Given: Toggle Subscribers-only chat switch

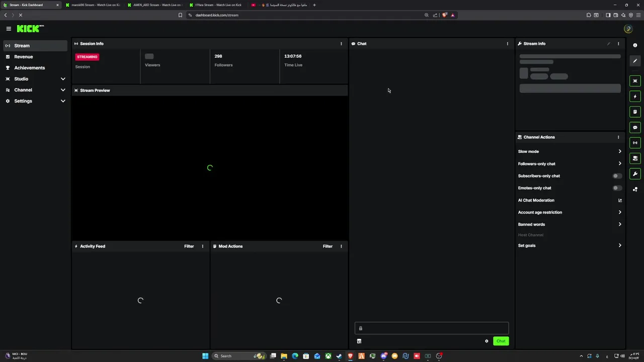Looking at the screenshot, I should coord(617,176).
